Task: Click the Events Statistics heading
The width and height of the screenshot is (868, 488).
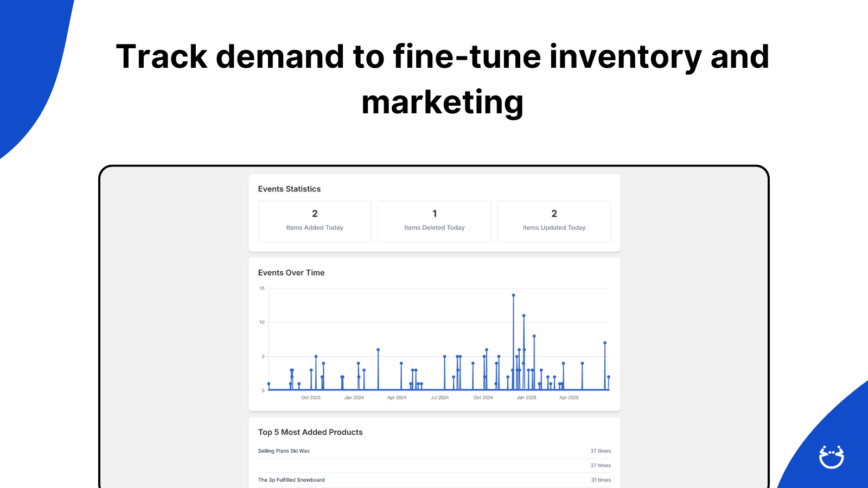Action: click(x=289, y=189)
